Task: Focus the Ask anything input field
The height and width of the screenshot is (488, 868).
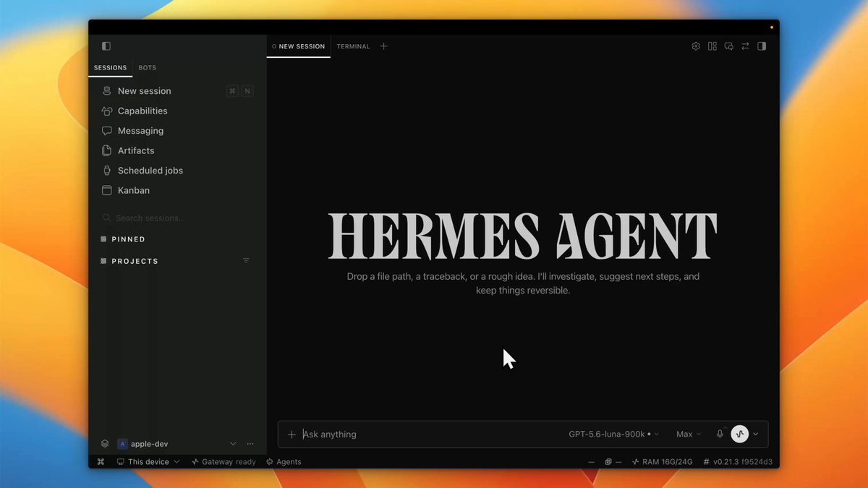Action: point(431,435)
